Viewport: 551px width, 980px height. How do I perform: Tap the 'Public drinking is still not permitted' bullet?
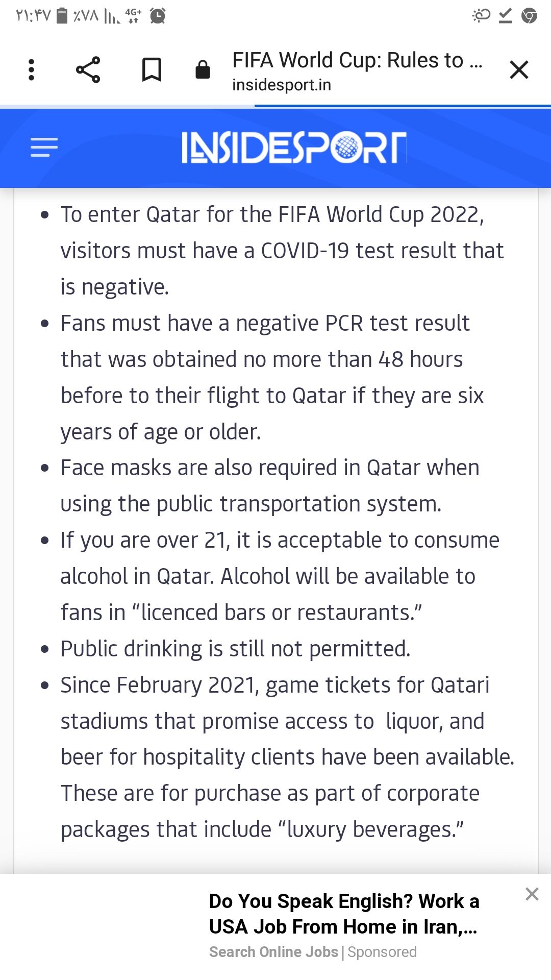click(235, 649)
